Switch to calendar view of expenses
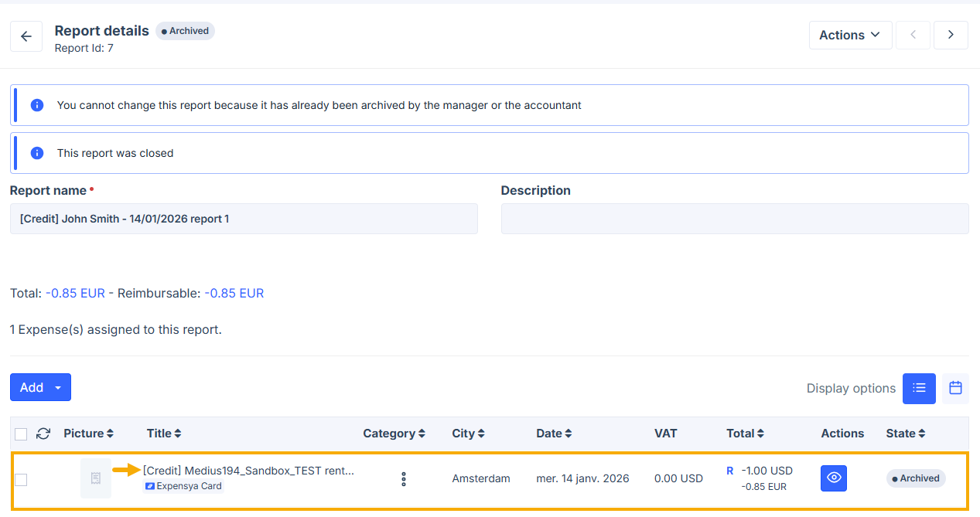 click(x=954, y=388)
